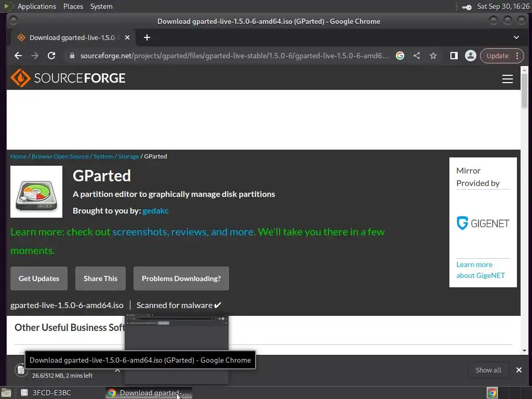
Task: Click the address bar URL field
Action: 234,56
